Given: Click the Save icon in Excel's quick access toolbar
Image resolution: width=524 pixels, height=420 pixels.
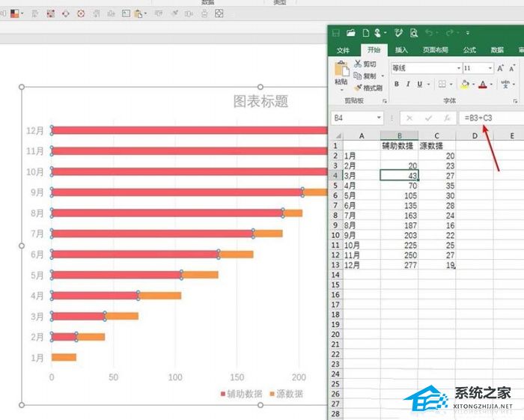Looking at the screenshot, I should (336, 33).
